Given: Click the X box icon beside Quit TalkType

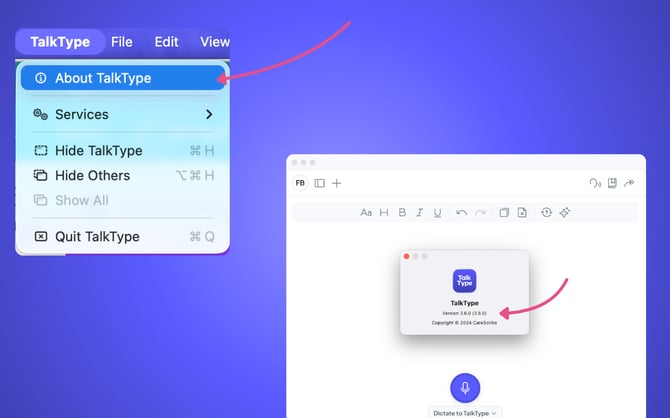Looking at the screenshot, I should (41, 236).
